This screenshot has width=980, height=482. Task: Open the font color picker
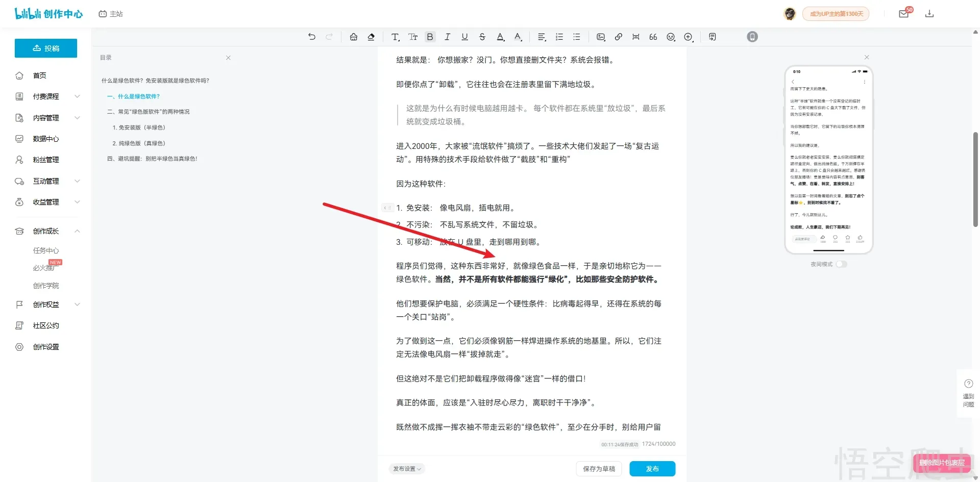pyautogui.click(x=500, y=37)
